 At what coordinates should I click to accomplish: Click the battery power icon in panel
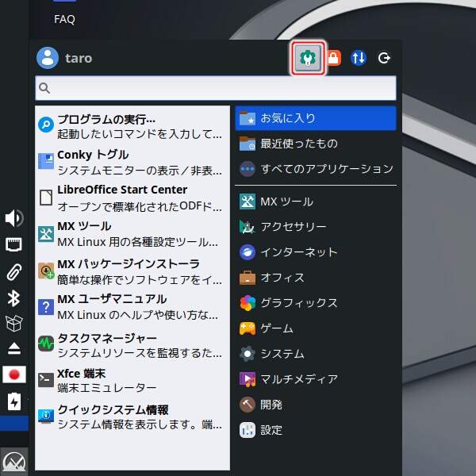point(13,401)
